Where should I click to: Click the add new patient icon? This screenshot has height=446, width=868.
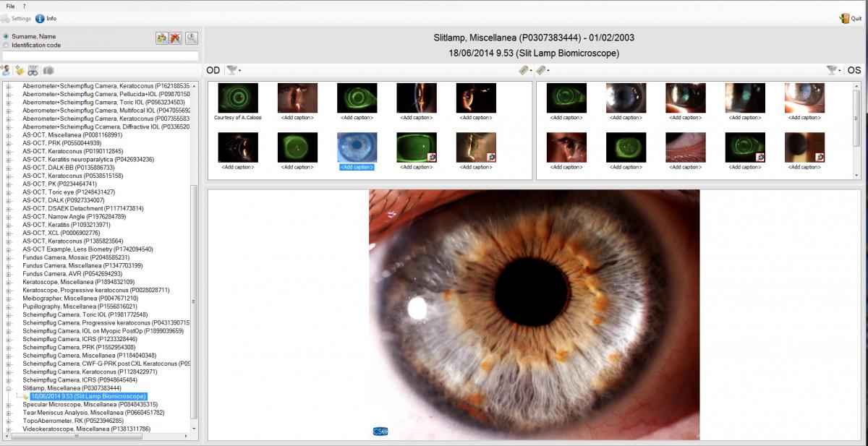coord(6,70)
